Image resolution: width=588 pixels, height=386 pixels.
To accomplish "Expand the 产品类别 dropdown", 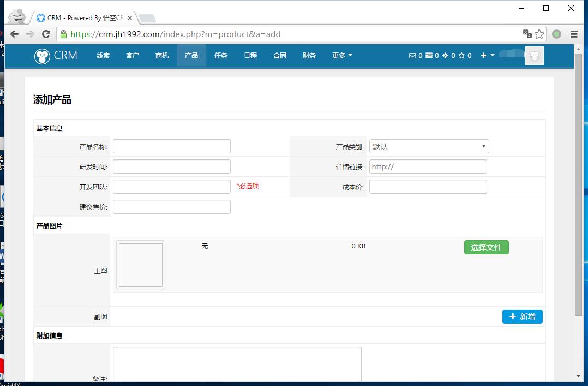I will coord(429,146).
